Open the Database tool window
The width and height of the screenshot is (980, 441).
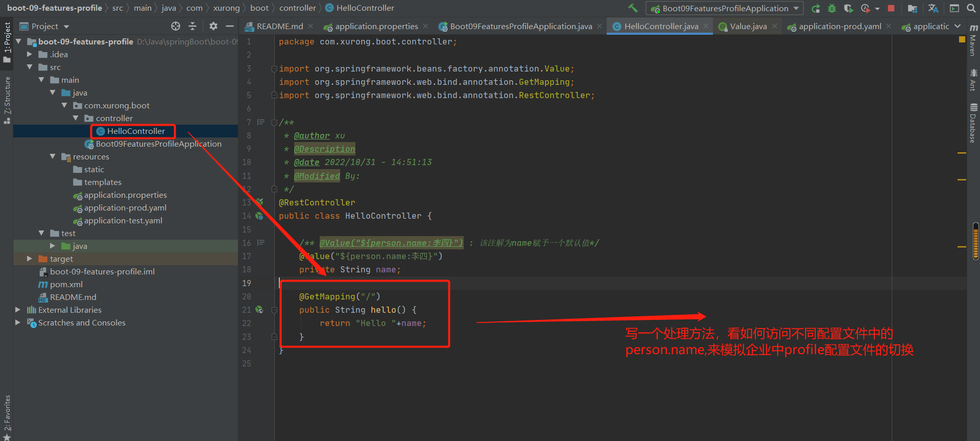coord(973,123)
